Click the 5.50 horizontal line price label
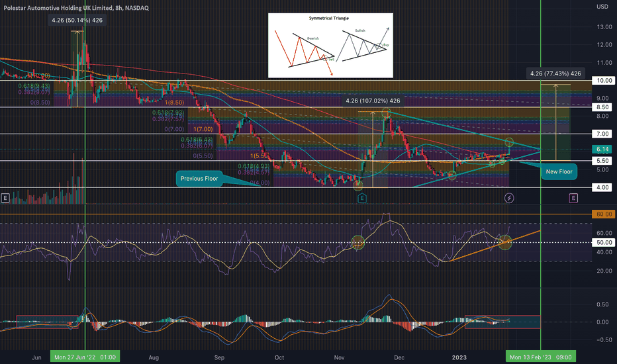 602,161
